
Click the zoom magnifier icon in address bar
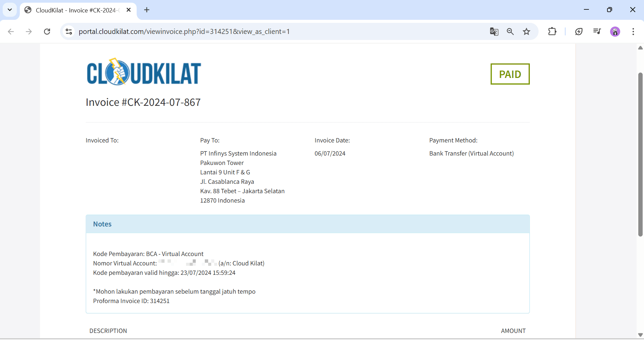click(510, 31)
